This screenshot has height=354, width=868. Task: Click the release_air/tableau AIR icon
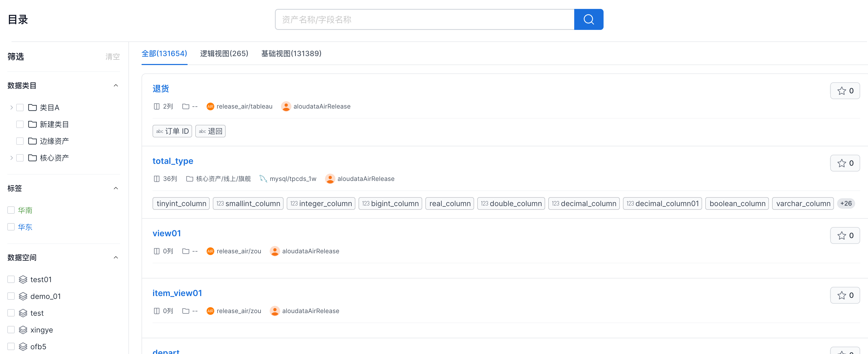(210, 106)
